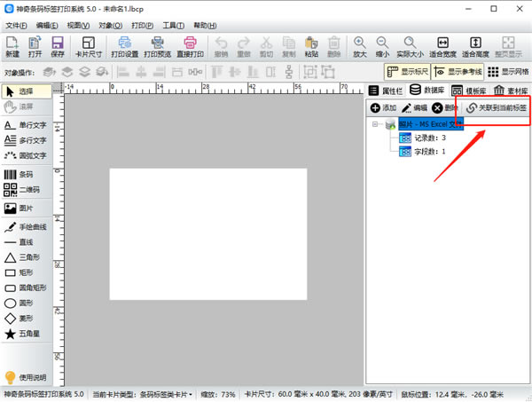Click 关联到当前标签 button
532x402 pixels.
tap(497, 107)
